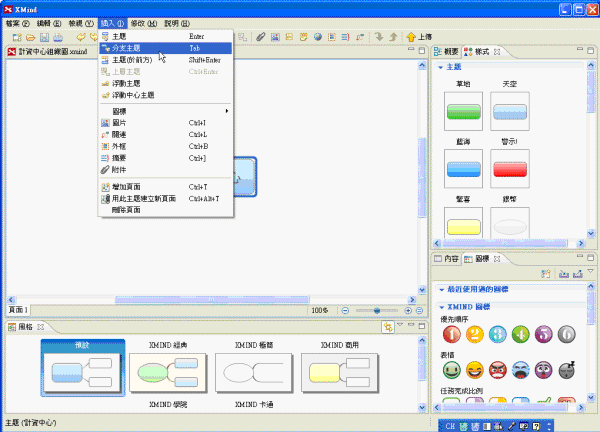Choose 浮動主題 from the Insert menu
Image resolution: width=600 pixels, height=432 pixels.
click(165, 83)
